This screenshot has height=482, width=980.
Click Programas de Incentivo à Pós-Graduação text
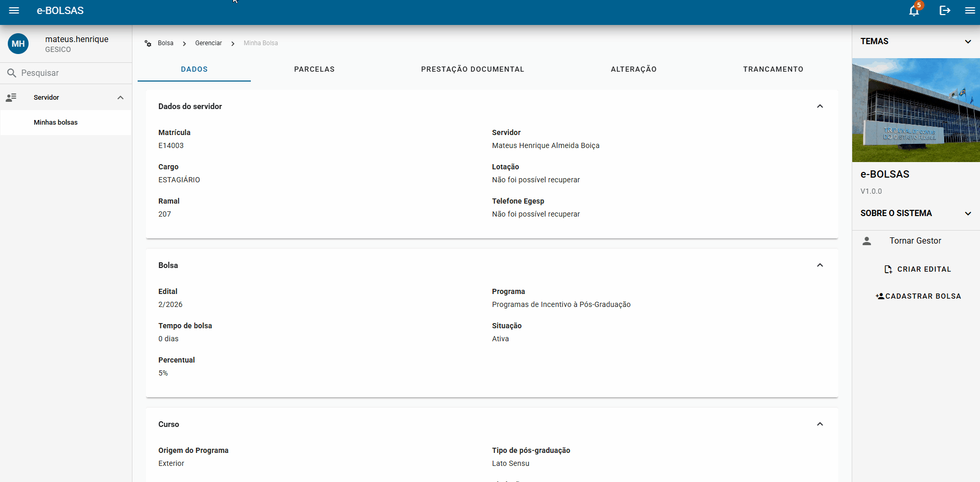(561, 305)
